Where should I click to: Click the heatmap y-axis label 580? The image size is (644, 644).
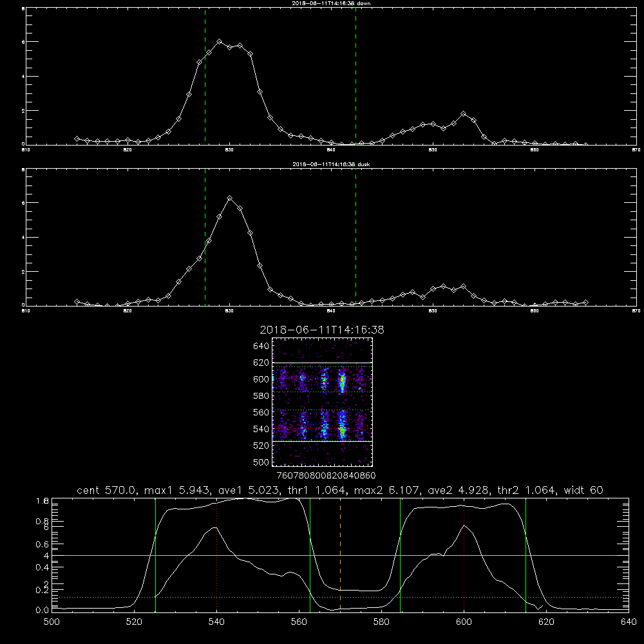(261, 396)
